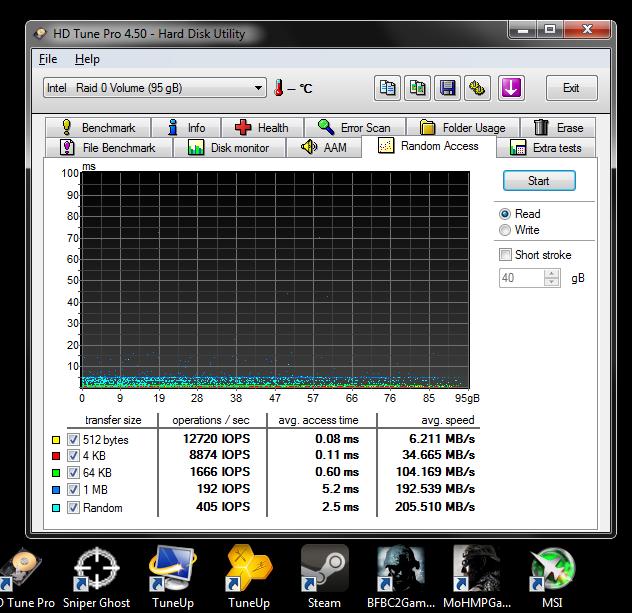
Task: Click the avg. access time column header
Action: [x=318, y=420]
